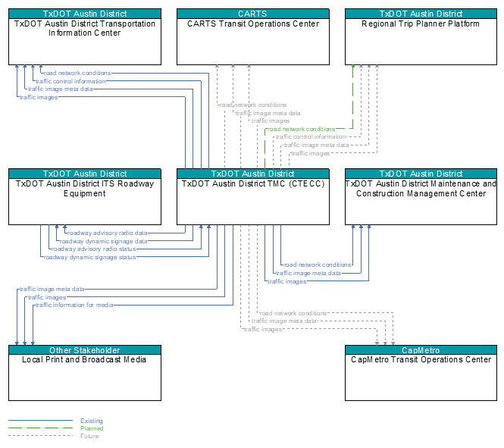Screen dimensions: 504x448
Task: Click blue 'traffic image meta data' label to Maintenance Center
Action: click(x=308, y=273)
